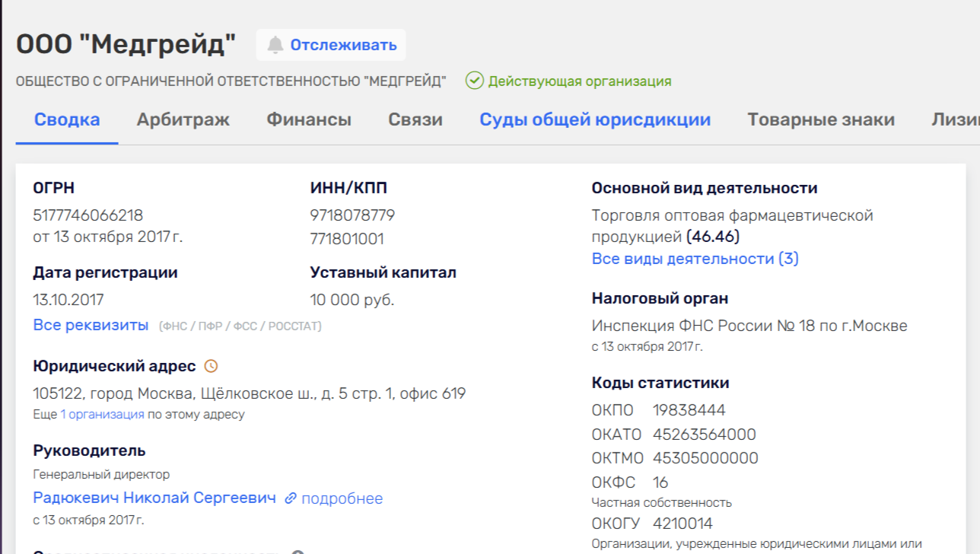This screenshot has height=554, width=980.
Task: Switch to Товарные знаки tab
Action: pos(821,119)
